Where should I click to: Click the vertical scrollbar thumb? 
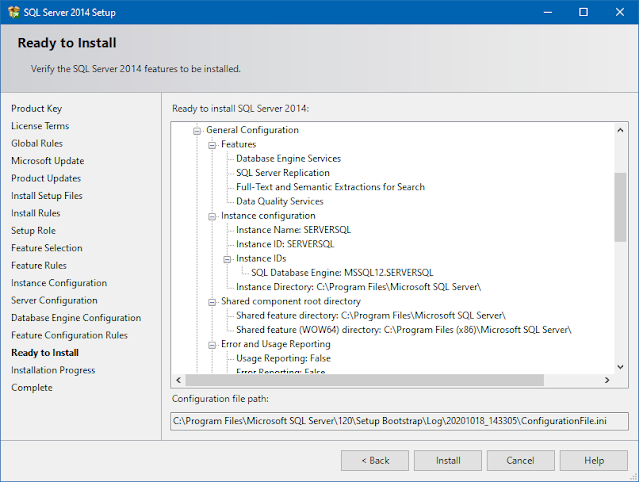(620, 207)
